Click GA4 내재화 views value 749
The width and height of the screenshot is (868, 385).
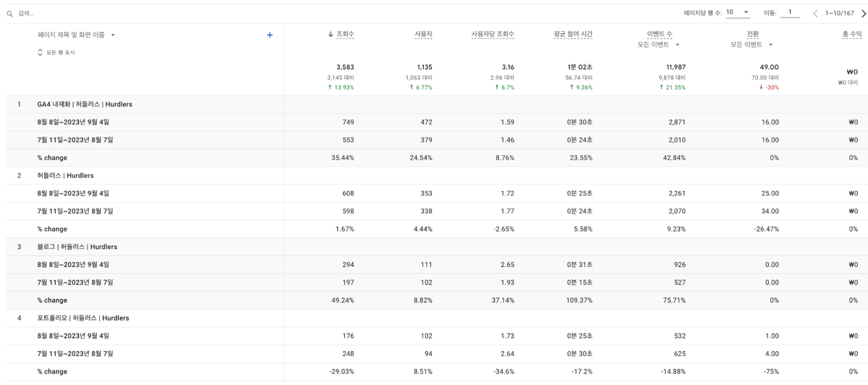click(x=348, y=122)
